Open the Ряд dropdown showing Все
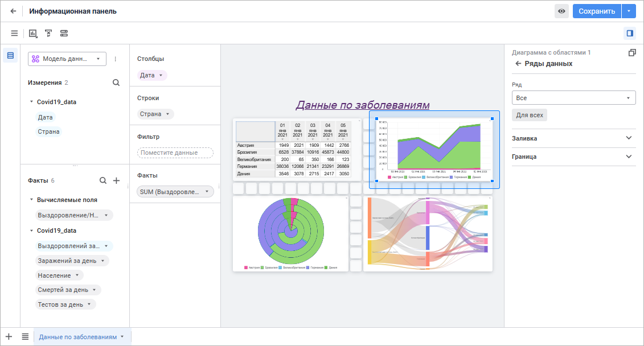644x346 pixels. point(573,98)
